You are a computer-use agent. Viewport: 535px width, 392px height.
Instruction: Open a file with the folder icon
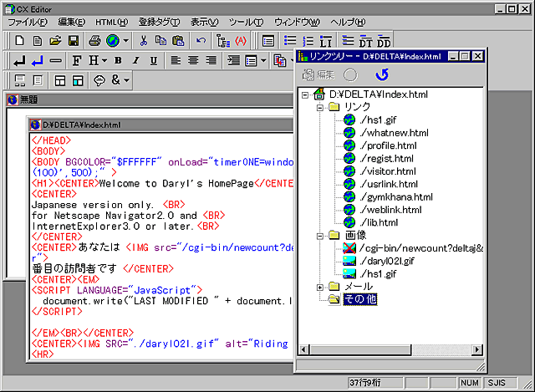click(55, 41)
